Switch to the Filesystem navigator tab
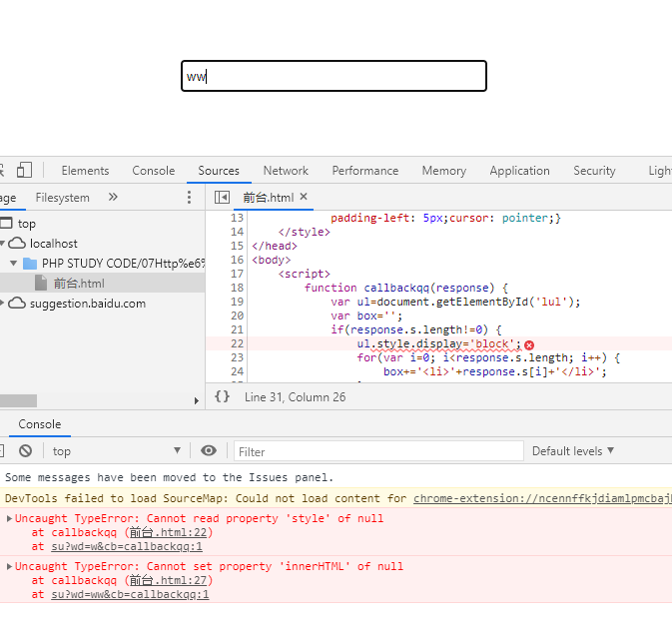 (x=63, y=198)
